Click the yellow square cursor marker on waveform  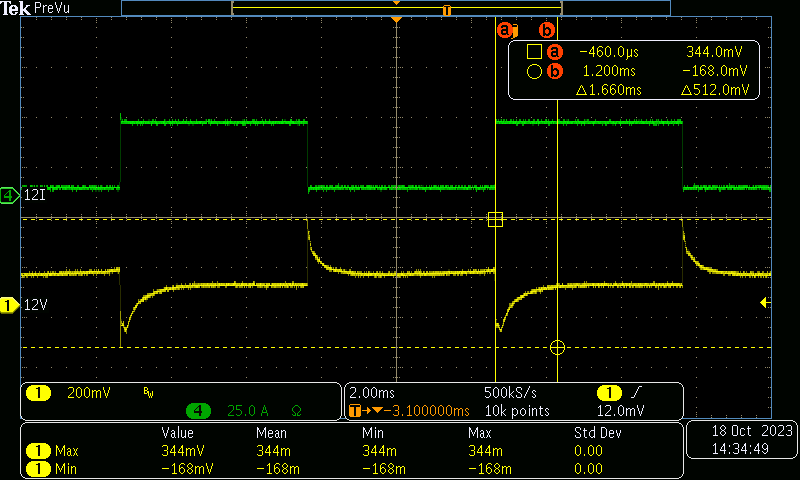[x=495, y=219]
